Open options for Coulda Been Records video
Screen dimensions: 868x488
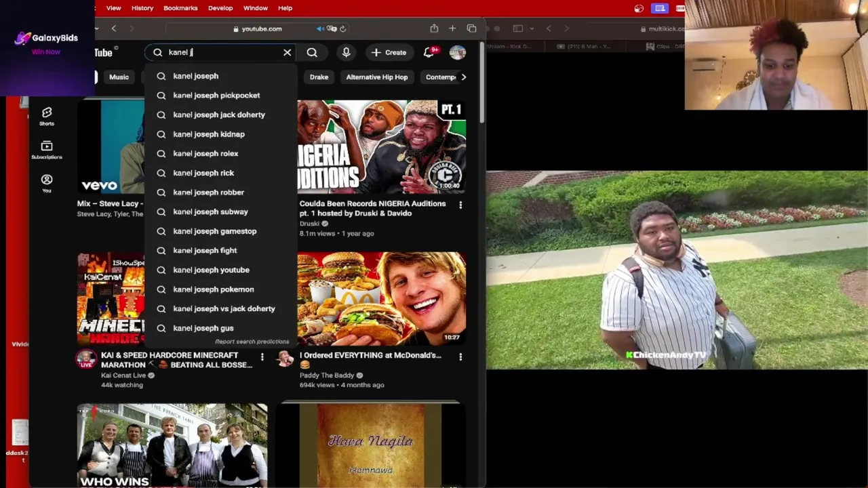460,205
